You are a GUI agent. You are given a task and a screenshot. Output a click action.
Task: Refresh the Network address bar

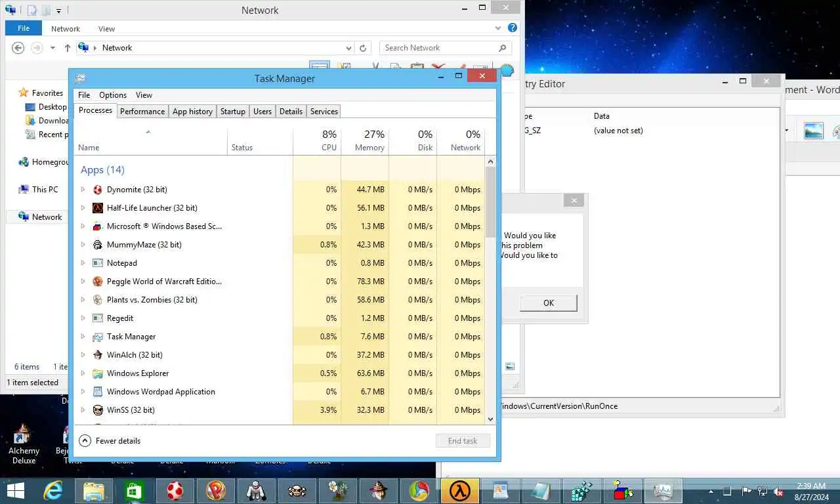click(x=362, y=48)
